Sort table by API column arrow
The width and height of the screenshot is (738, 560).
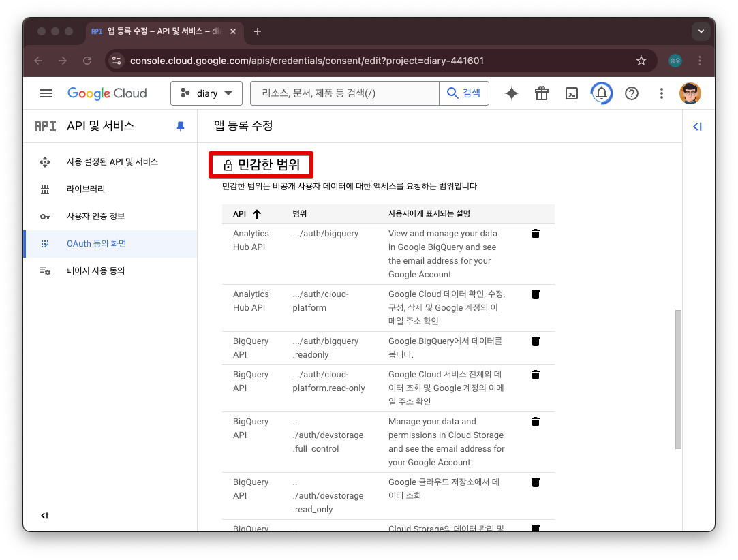(x=257, y=214)
